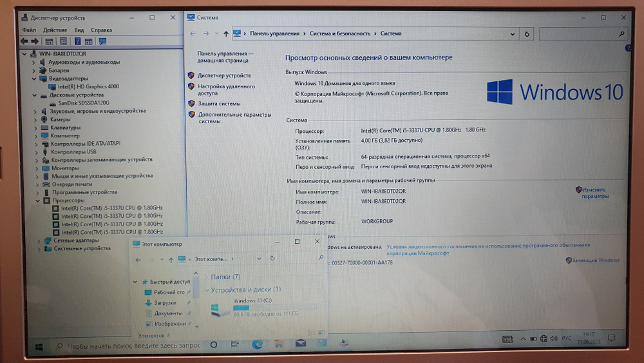
Task: Click Изменить параметры link
Action: coord(595,193)
